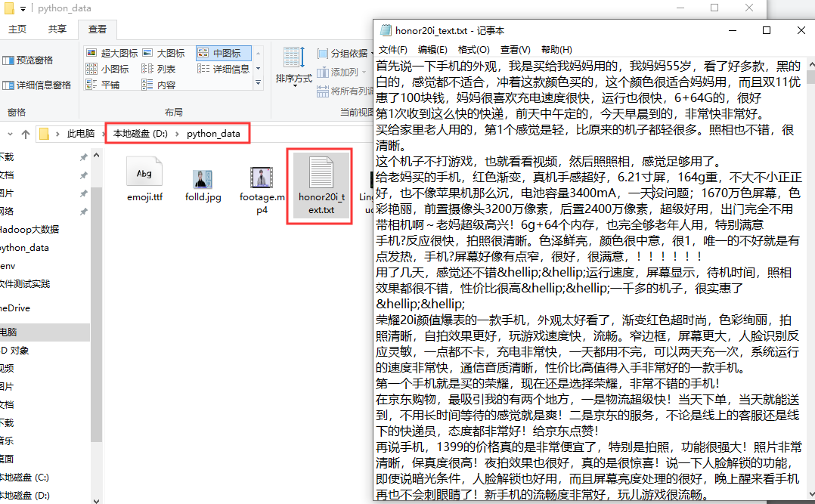Image resolution: width=815 pixels, height=504 pixels.
Task: Navigate up using the up arrow button
Action: pos(25,133)
